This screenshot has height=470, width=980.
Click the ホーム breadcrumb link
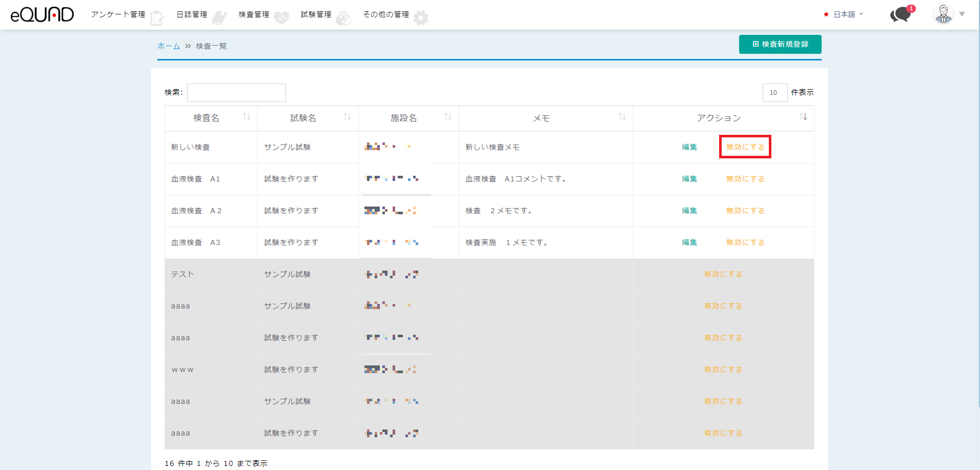coord(168,46)
